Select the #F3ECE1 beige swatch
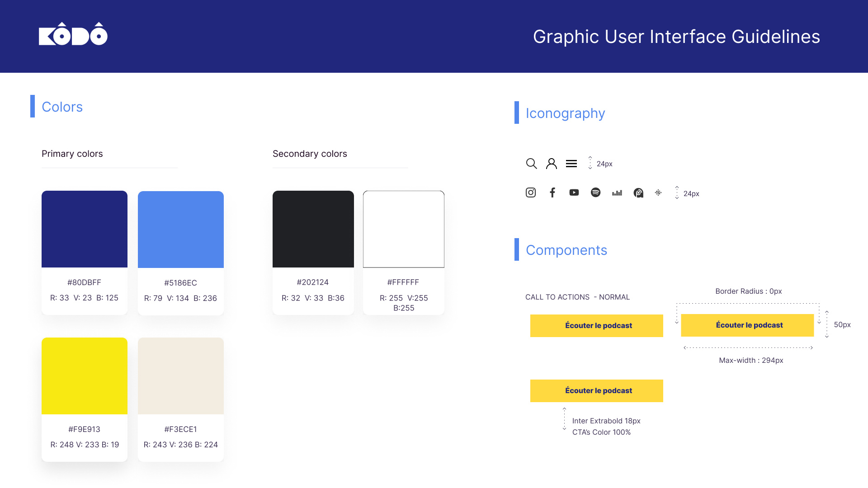The image size is (868, 488). coord(181,376)
